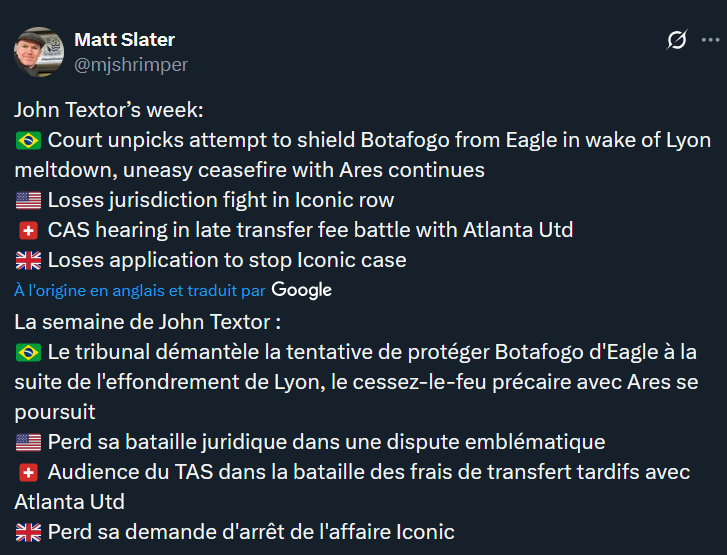Click the UK flag before "Loses application"

click(x=28, y=261)
